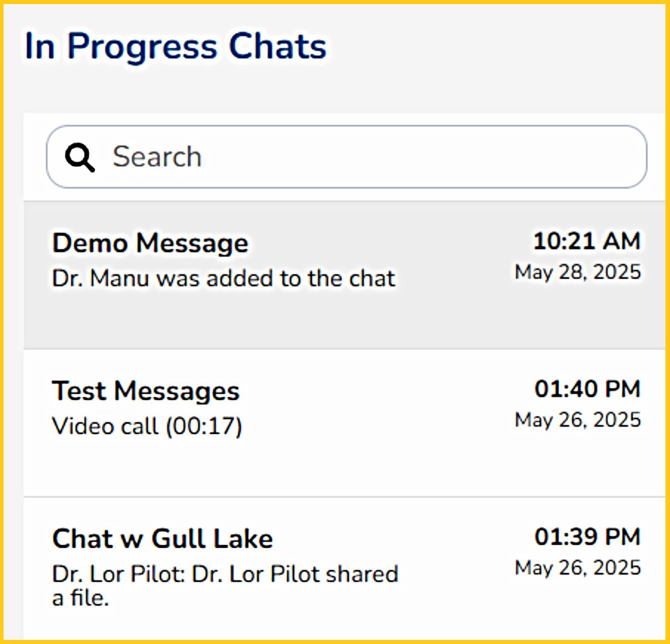Click the 'Video call (00:17)' preview text
The width and height of the screenshot is (670, 644).
click(x=147, y=426)
